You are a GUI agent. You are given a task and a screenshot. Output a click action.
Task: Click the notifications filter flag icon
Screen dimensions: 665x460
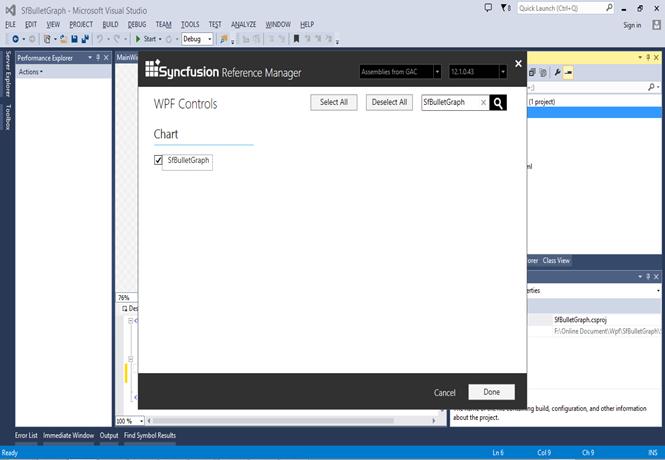[x=504, y=8]
